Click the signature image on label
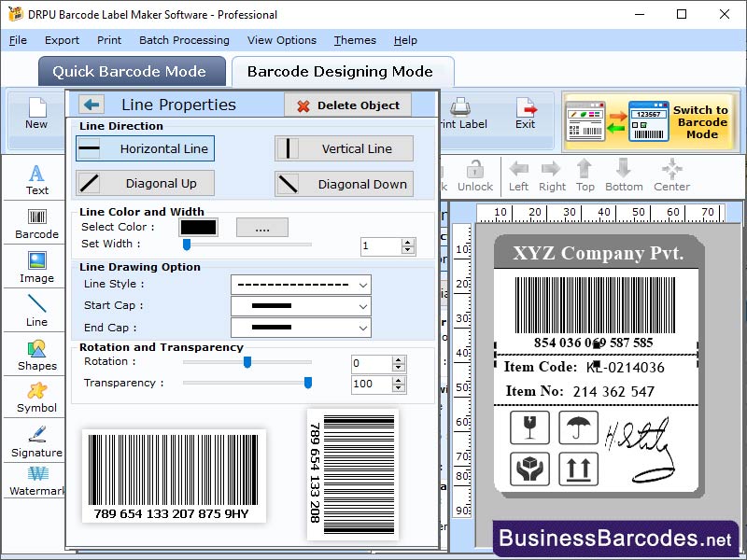The width and height of the screenshot is (747, 560). coord(640,450)
